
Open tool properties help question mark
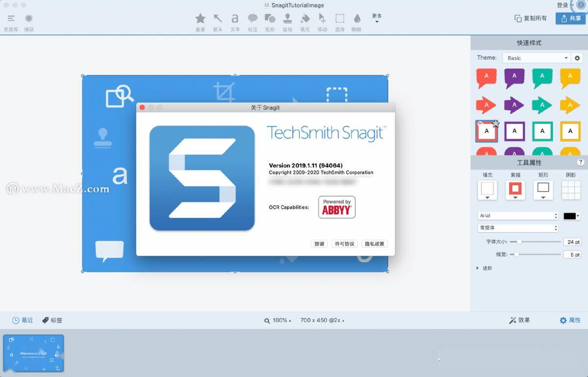581,162
